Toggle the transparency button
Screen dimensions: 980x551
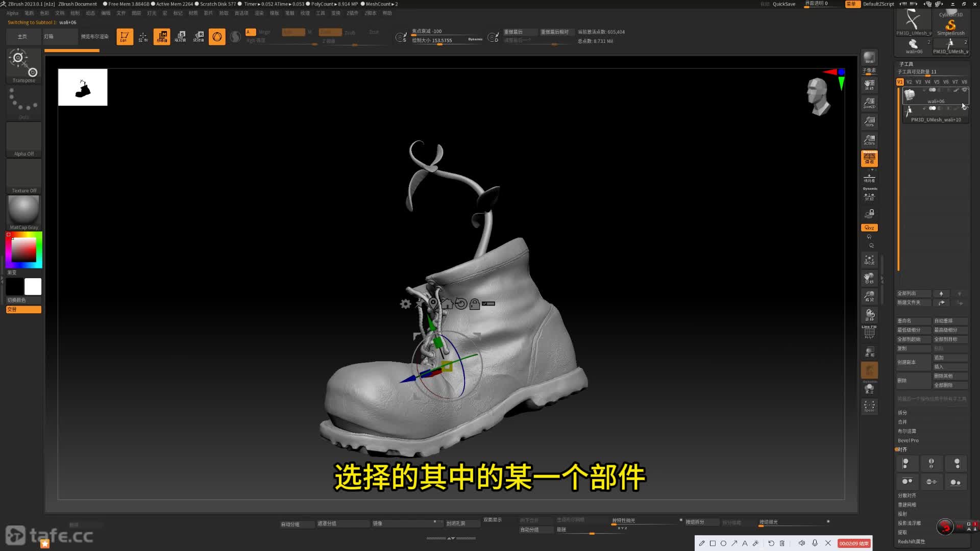coord(869,352)
